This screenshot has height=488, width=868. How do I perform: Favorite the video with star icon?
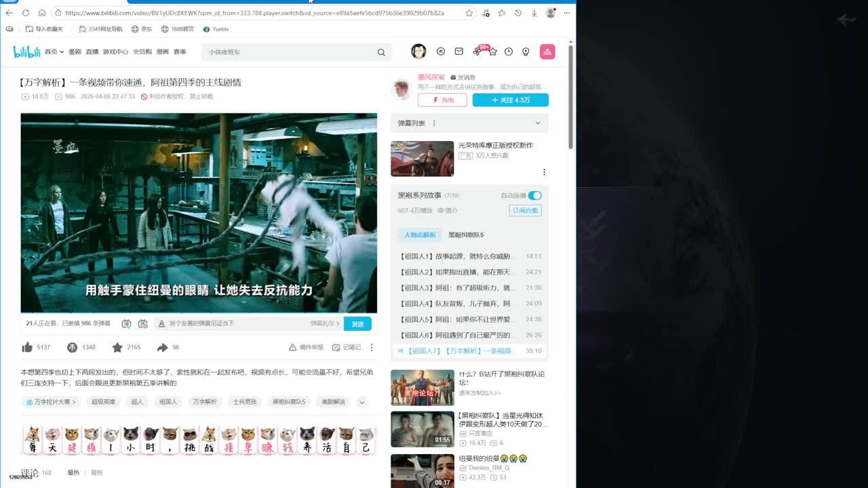117,347
